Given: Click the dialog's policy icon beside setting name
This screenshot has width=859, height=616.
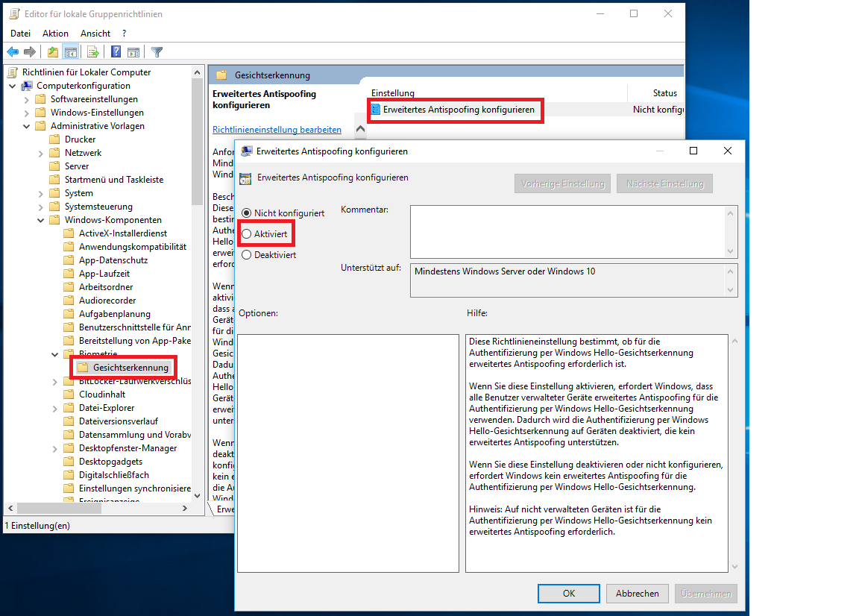Looking at the screenshot, I should 245,178.
